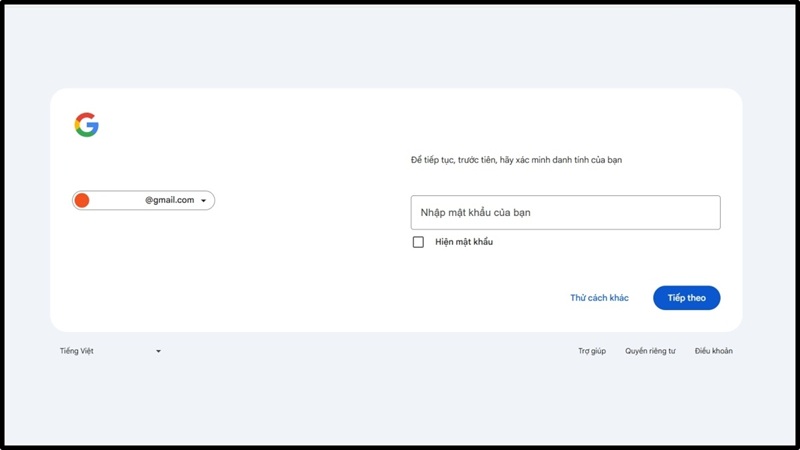The image size is (800, 450).
Task: Click the "Hiện mật khẩu" label text
Action: tap(464, 242)
